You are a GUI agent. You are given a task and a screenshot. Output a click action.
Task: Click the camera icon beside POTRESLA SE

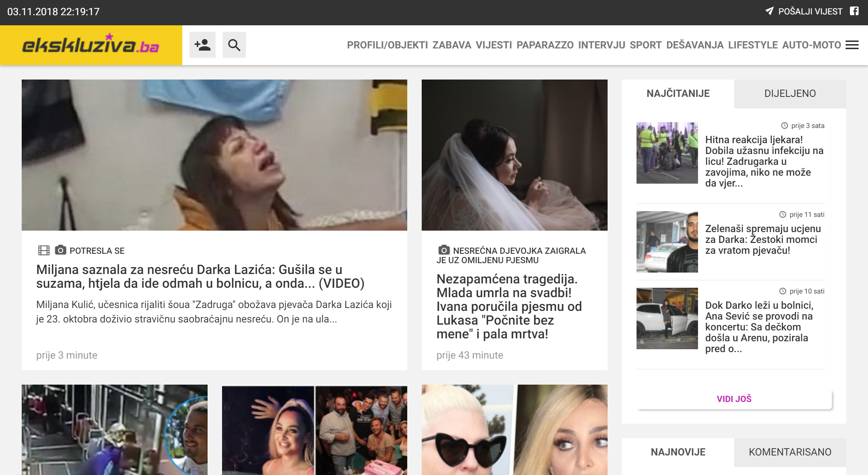tap(60, 250)
